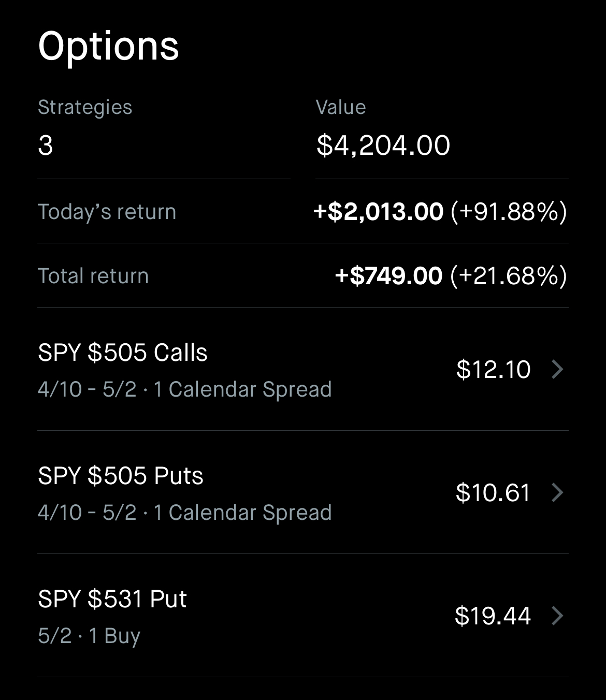This screenshot has width=606, height=700.
Task: Click the 5/2 · 1 Buy subtitle
Action: click(89, 636)
